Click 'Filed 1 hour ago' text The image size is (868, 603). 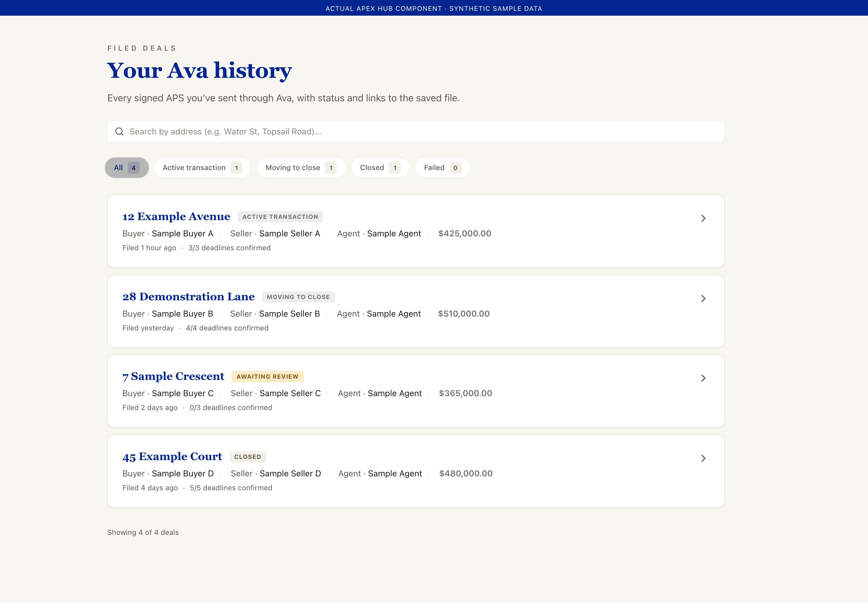(x=149, y=248)
